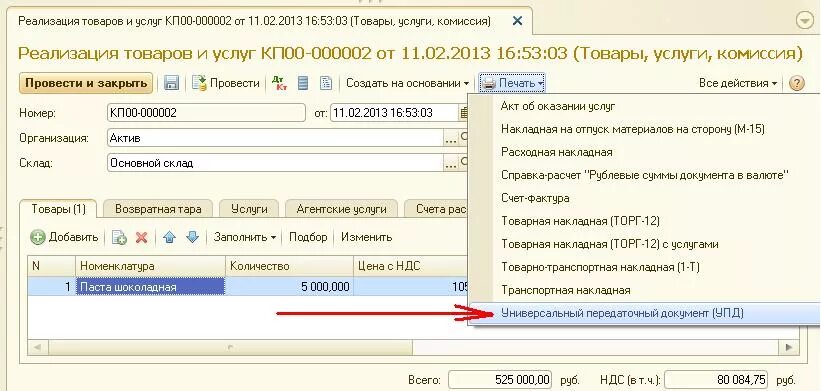Click the horizontal scrollbar thumb

tap(230, 347)
